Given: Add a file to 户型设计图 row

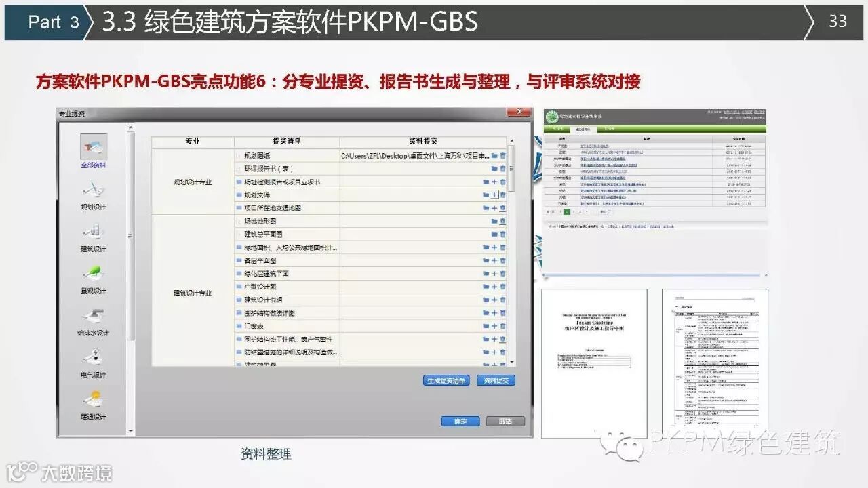Looking at the screenshot, I should (x=494, y=287).
